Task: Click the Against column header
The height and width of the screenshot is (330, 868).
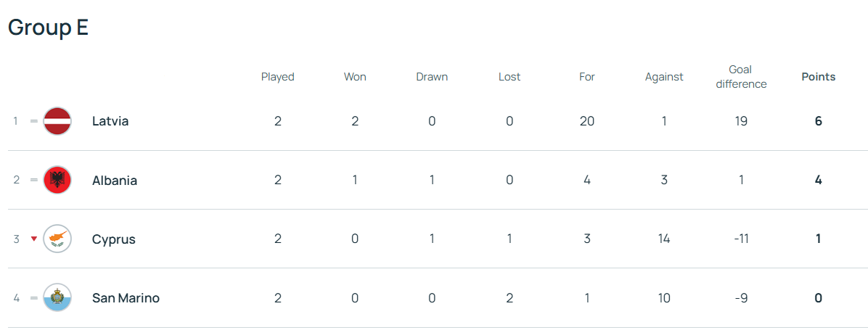Action: click(664, 77)
